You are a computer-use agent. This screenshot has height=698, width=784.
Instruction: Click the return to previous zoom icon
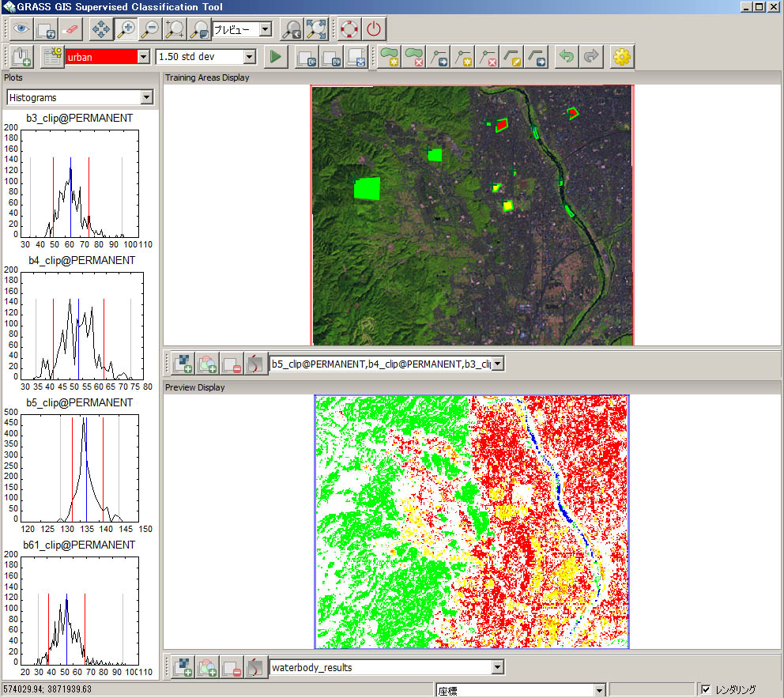point(292,29)
